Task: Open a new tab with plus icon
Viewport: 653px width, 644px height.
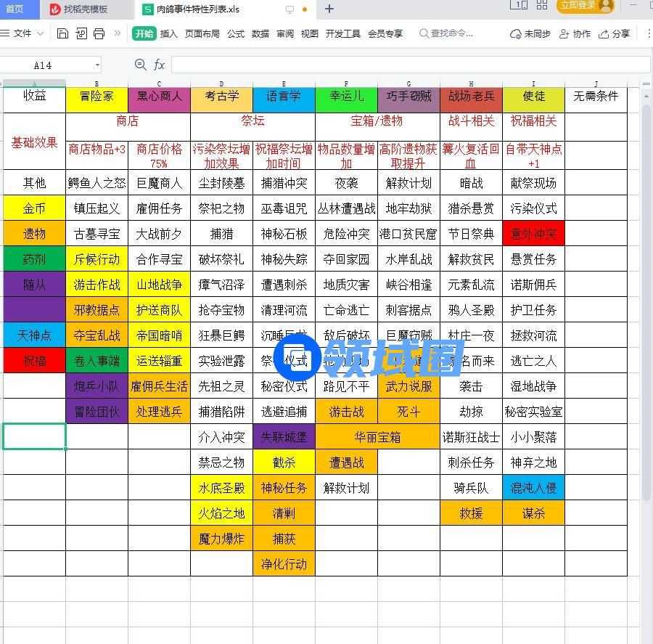Action: 329,9
